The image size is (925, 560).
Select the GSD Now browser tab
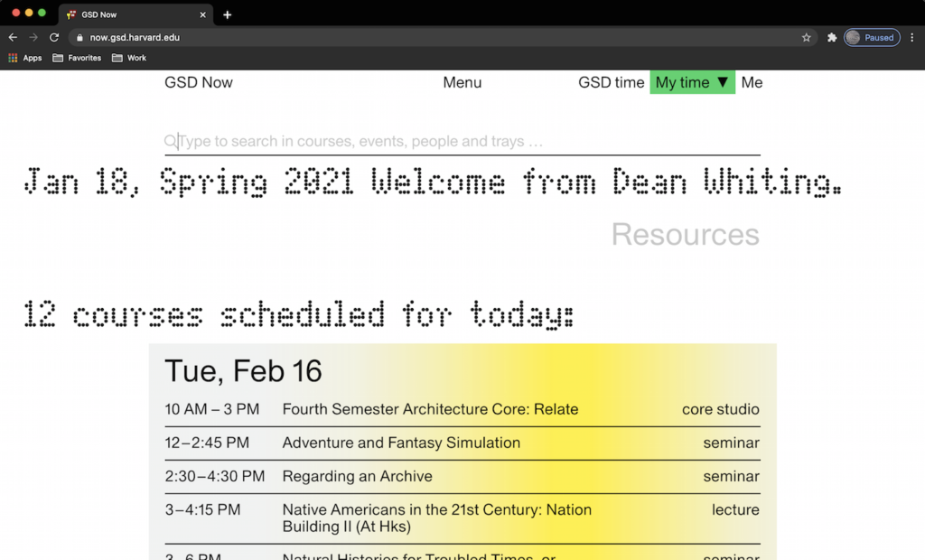135,14
